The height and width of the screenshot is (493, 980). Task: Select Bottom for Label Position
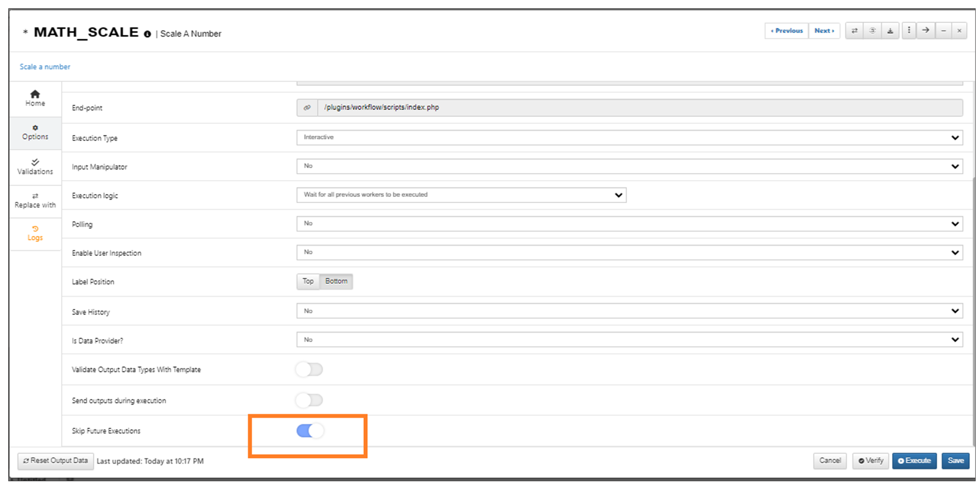tap(336, 282)
